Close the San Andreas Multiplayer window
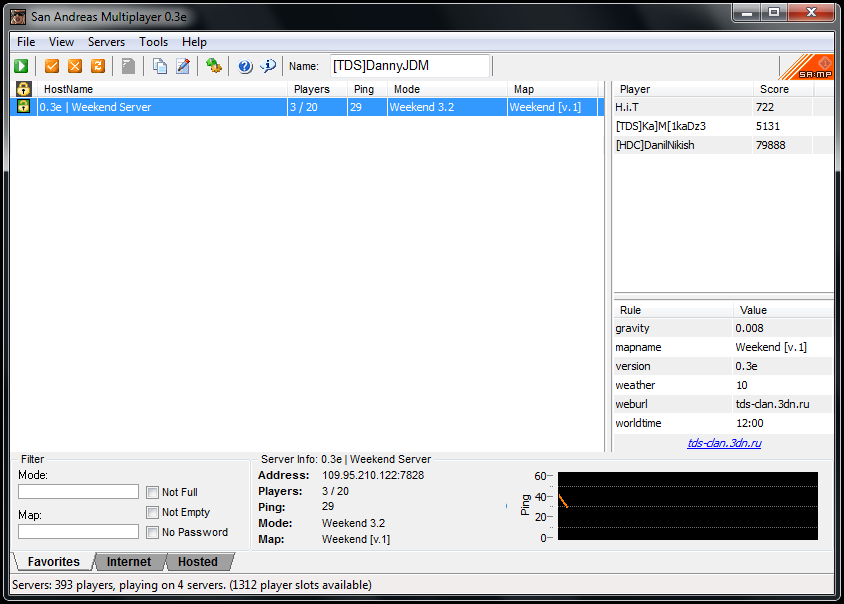The width and height of the screenshot is (844, 604). [x=811, y=12]
